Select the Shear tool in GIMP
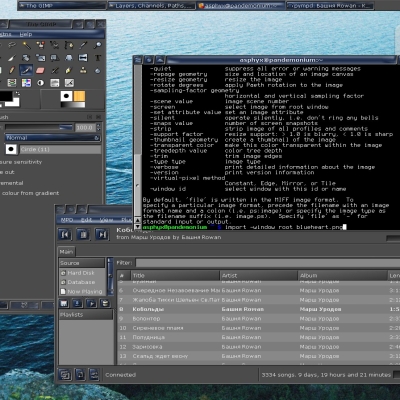 coord(55,58)
